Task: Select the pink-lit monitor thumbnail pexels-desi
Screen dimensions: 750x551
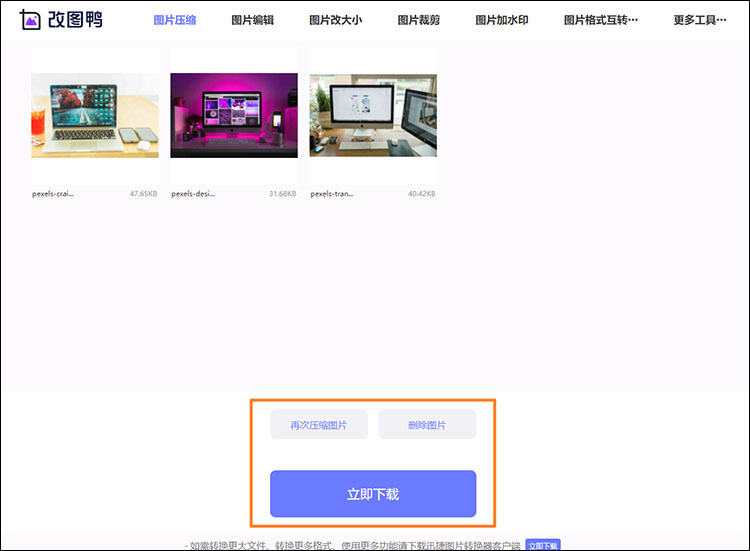Action: (x=234, y=115)
